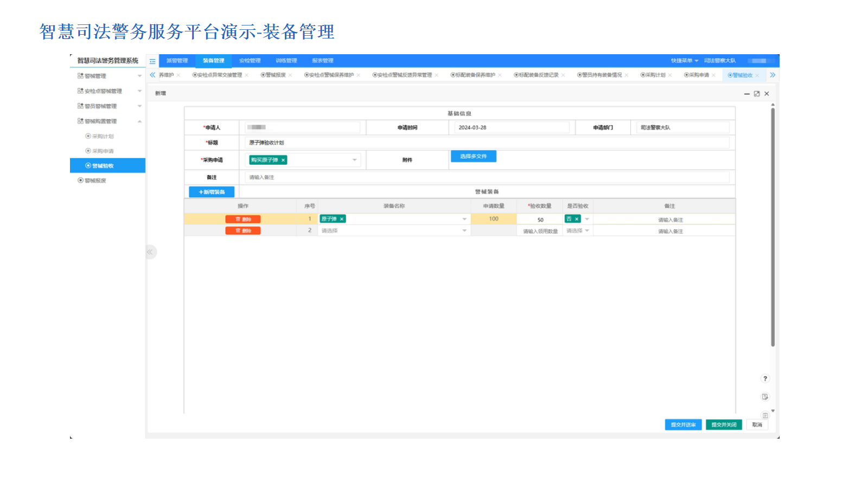This screenshot has width=868, height=488.
Task: Close the 标配装备反馈记录 tab
Action: [x=563, y=75]
